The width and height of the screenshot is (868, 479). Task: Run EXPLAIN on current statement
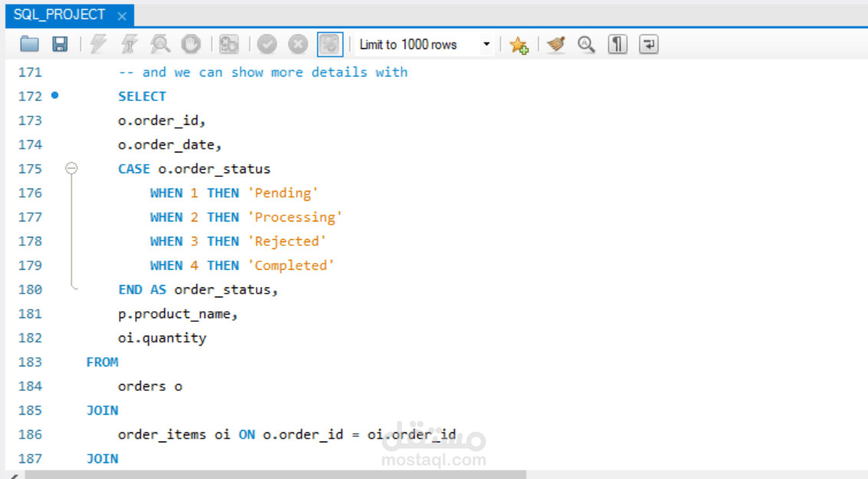click(x=160, y=44)
